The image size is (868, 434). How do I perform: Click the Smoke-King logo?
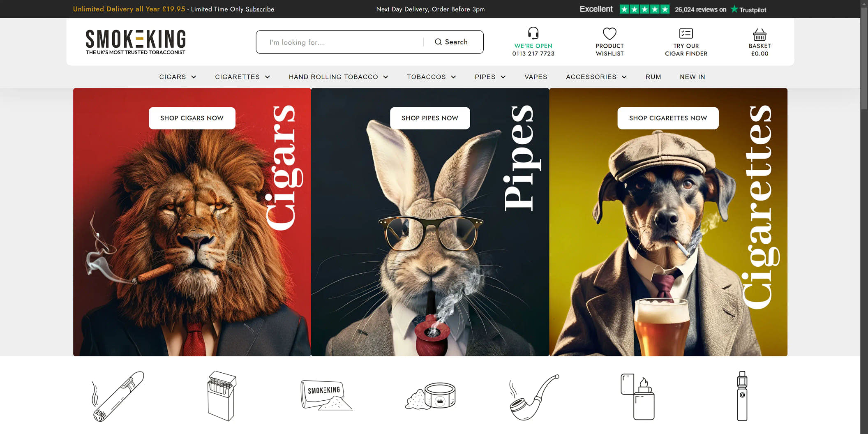[136, 42]
